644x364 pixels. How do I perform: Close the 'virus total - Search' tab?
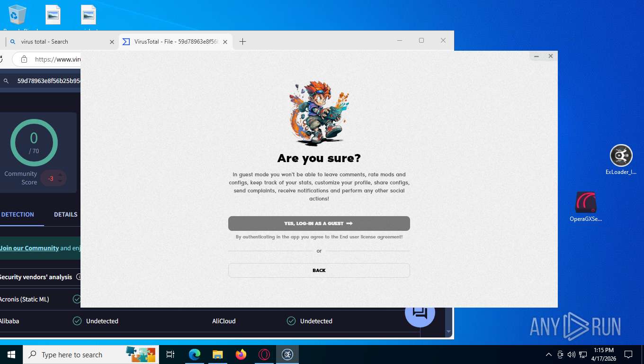tap(112, 42)
